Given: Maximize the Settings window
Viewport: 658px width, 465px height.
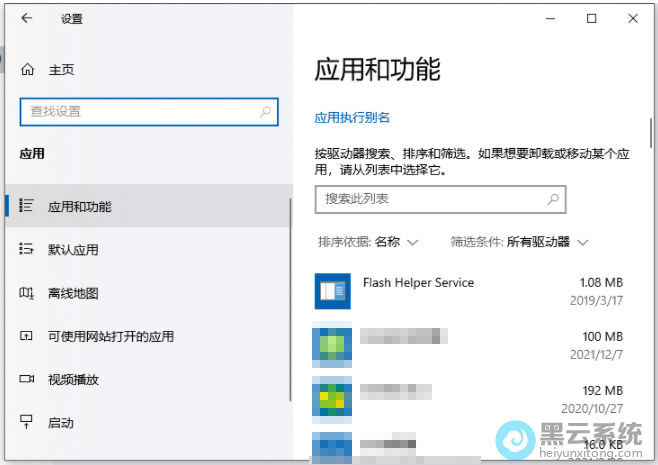Looking at the screenshot, I should [x=591, y=18].
